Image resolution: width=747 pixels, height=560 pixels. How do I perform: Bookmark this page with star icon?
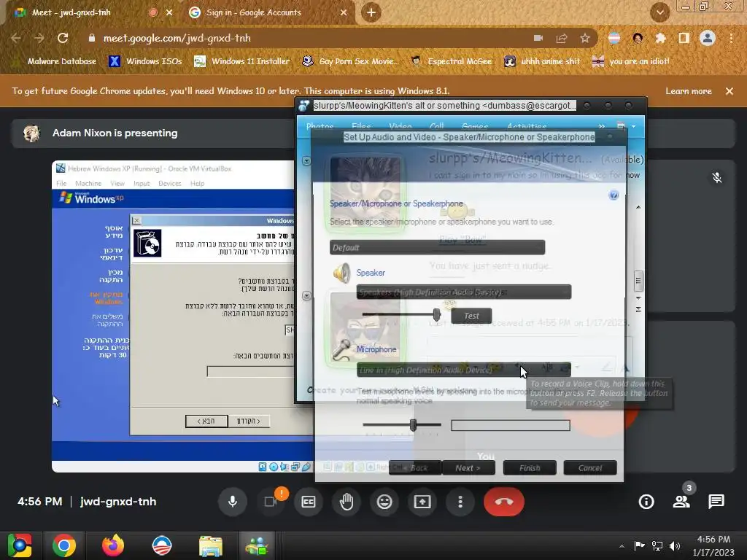pos(585,38)
